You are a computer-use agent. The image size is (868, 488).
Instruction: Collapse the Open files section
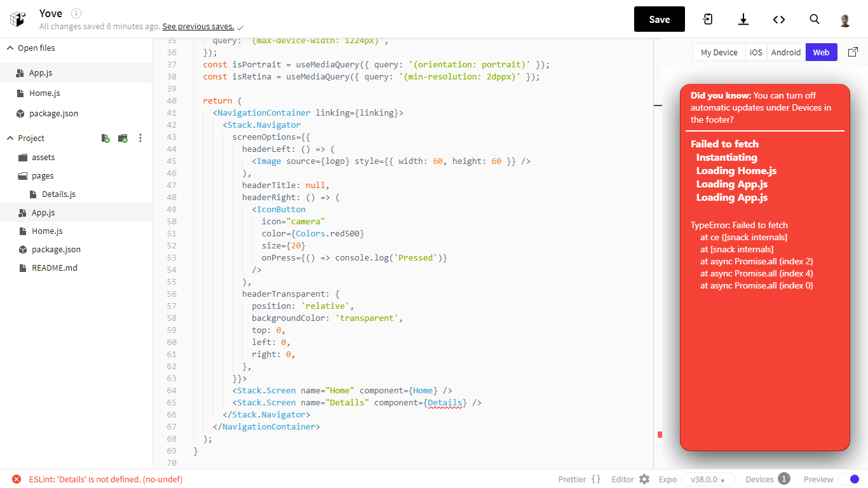click(x=10, y=48)
